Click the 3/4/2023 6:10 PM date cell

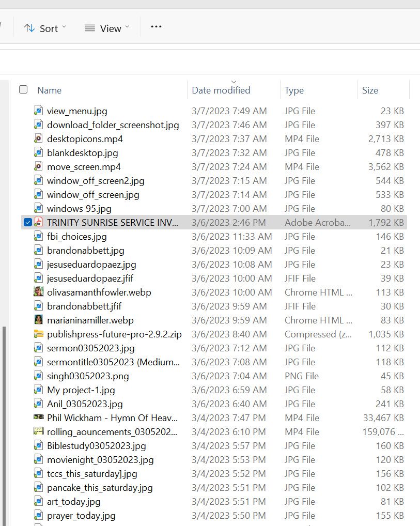[x=228, y=432]
